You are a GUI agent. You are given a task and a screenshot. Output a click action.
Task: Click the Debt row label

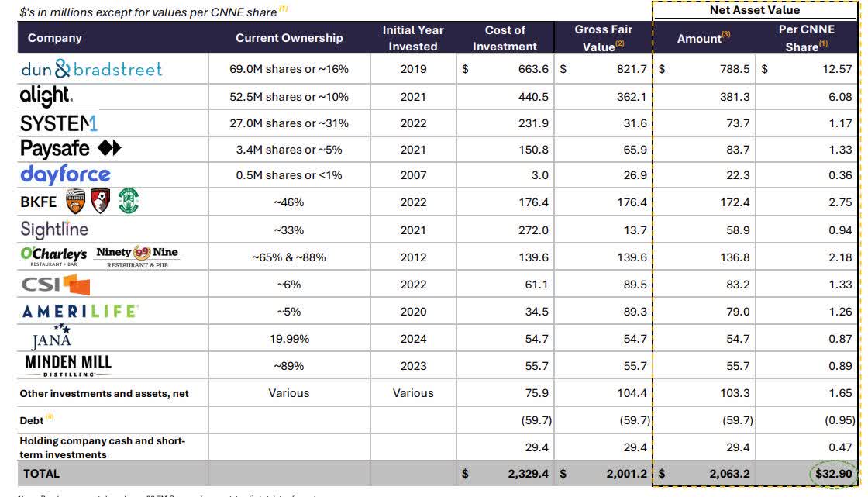point(32,420)
